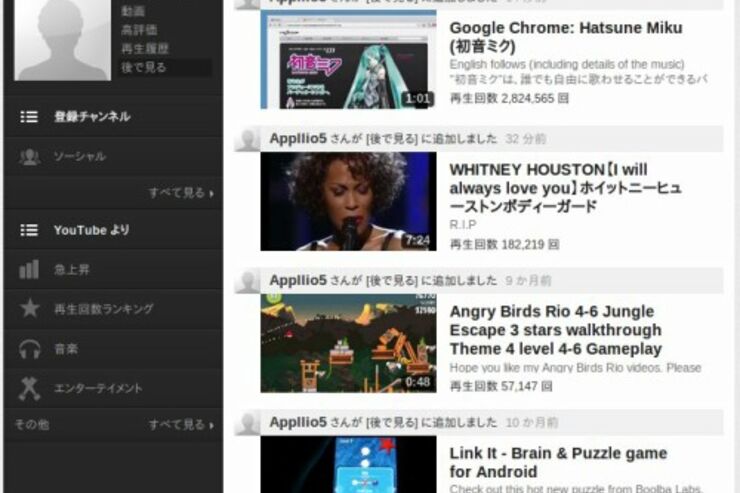The image size is (740, 493).
Task: Click the avatar beside the 9 か月前 entry
Action: tap(248, 281)
